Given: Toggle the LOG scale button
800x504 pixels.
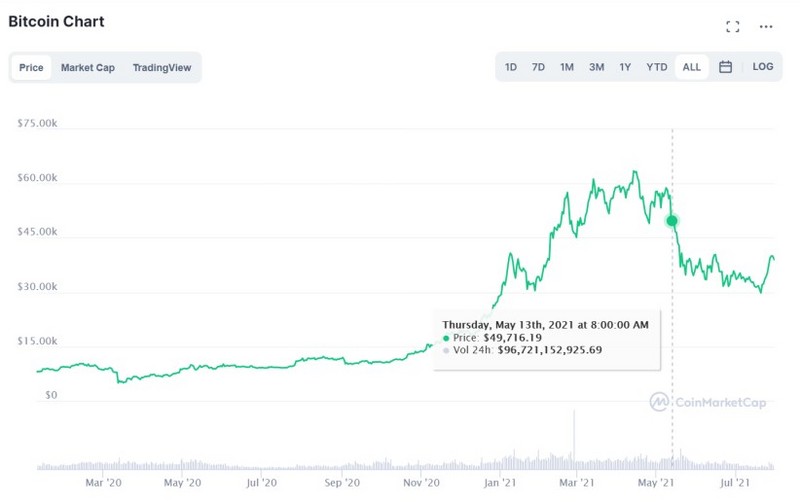Looking at the screenshot, I should click(763, 67).
